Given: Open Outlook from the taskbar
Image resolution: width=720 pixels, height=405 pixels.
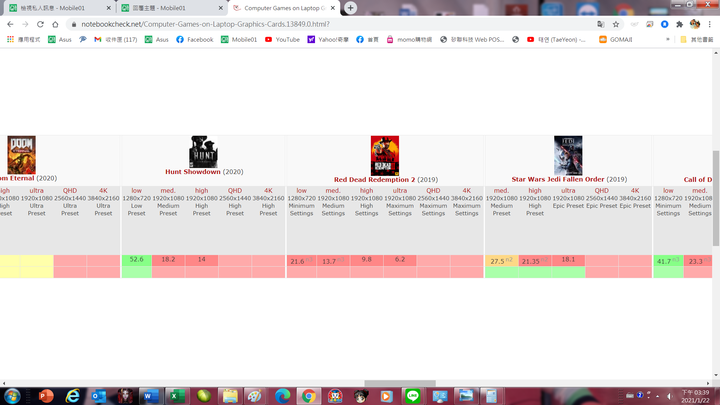Looking at the screenshot, I should pos(98,396).
